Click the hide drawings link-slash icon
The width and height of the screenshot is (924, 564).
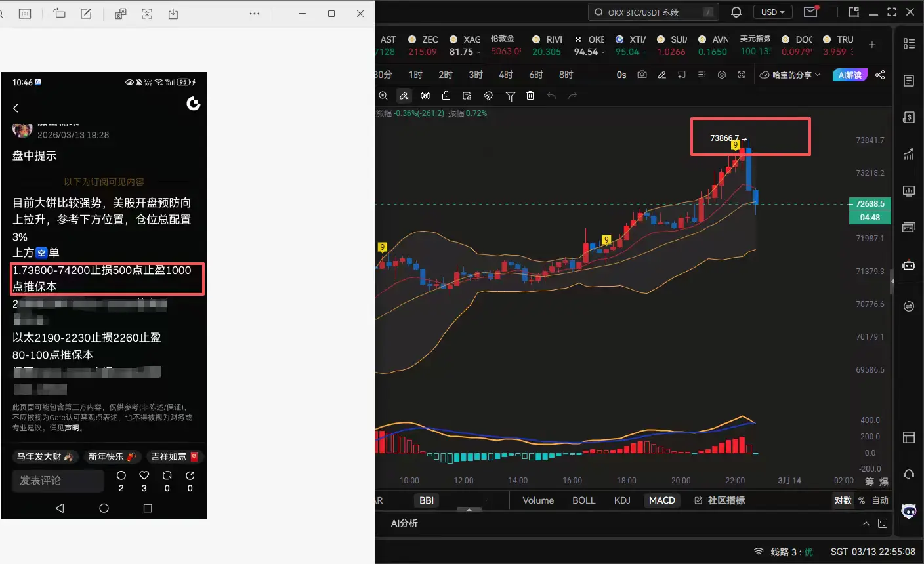[488, 96]
